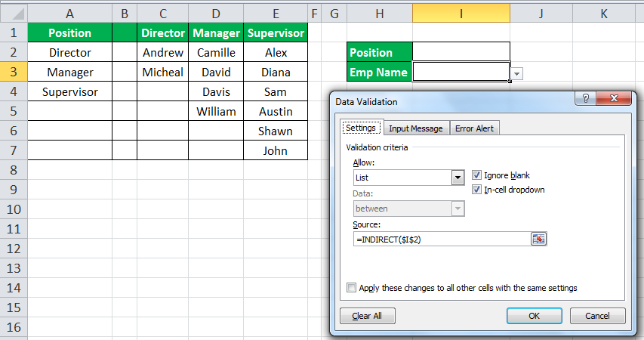Select column K header
644x340 pixels.
pos(604,14)
